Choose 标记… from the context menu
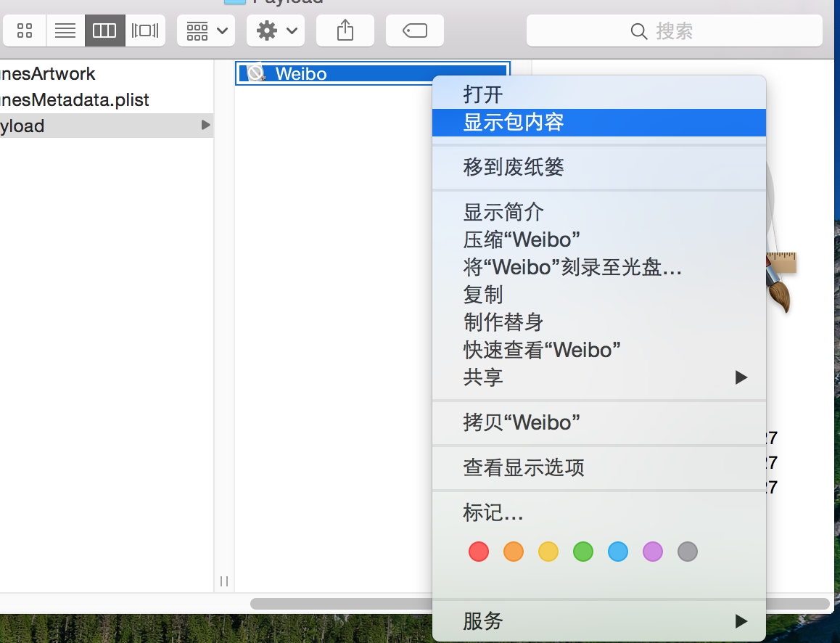Viewport: 840px width, 643px height. coord(599,513)
